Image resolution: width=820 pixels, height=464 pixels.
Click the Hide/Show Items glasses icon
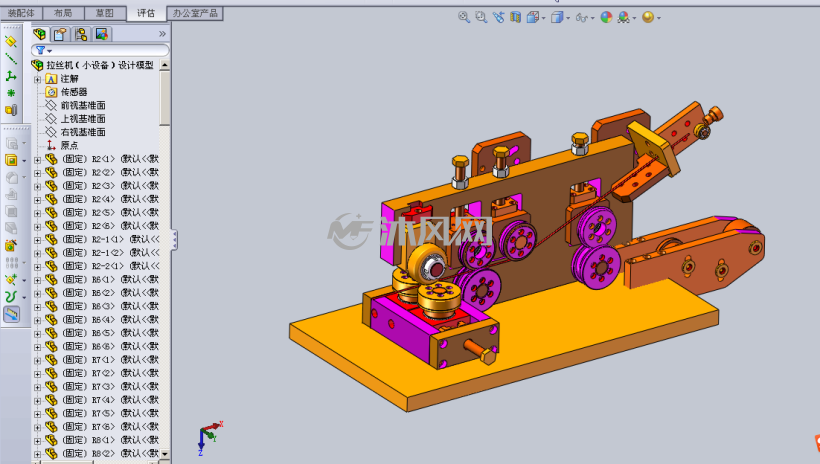click(581, 18)
